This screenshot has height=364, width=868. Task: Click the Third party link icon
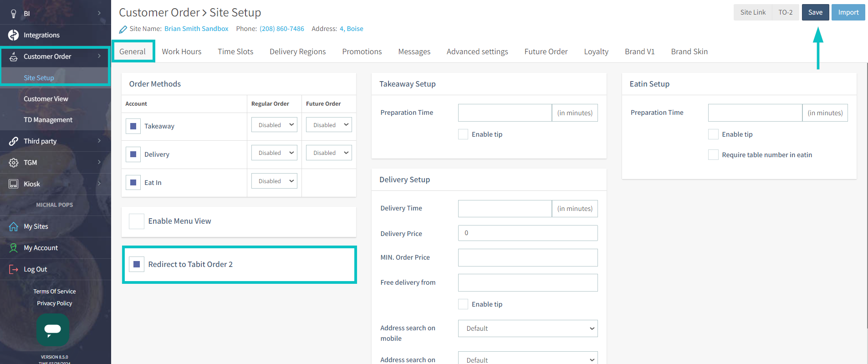14,141
